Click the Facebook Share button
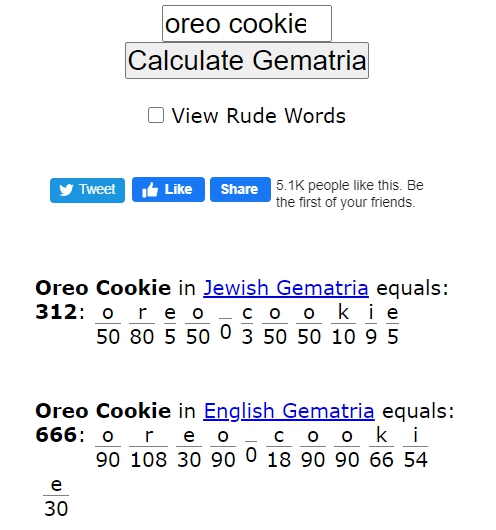 (240, 189)
